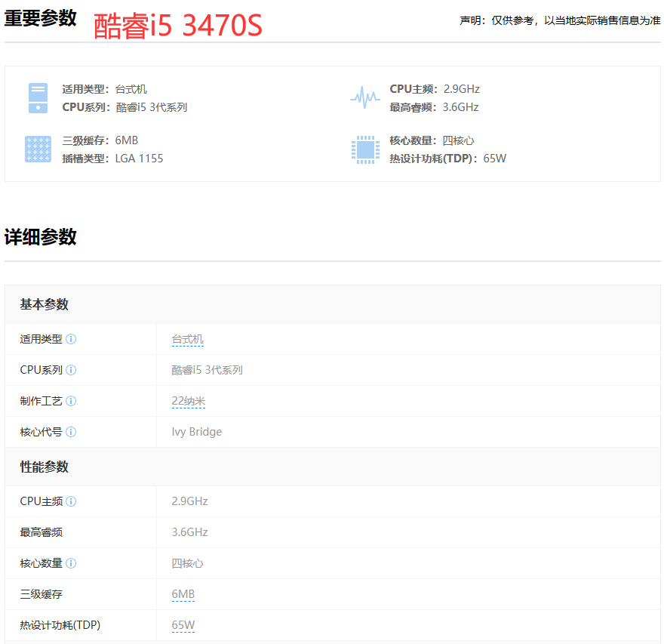Open info icon next to 核心数量 row

pyautogui.click(x=71, y=563)
